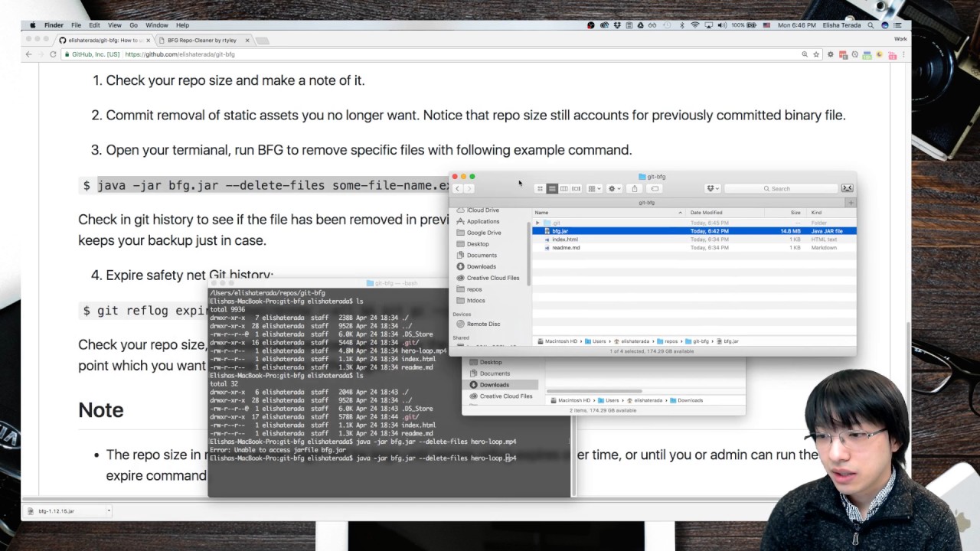Open Applications in the Finder sidebar

483,221
